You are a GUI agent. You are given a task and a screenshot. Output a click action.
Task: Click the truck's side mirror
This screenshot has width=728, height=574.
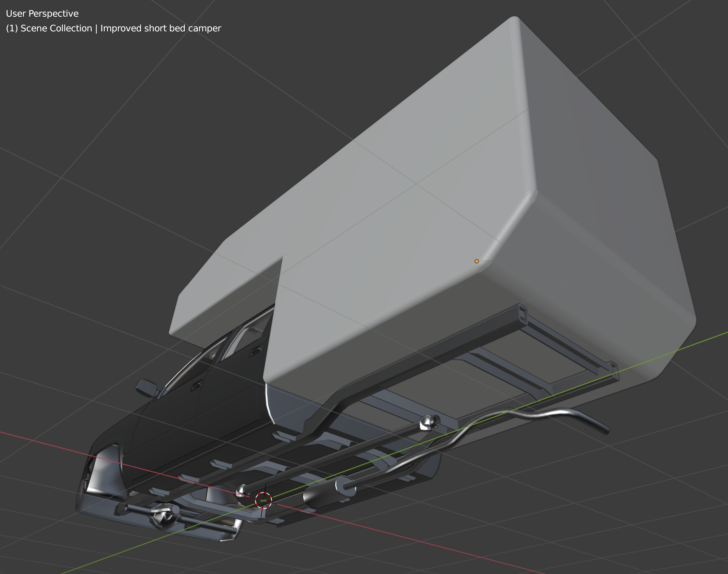147,387
